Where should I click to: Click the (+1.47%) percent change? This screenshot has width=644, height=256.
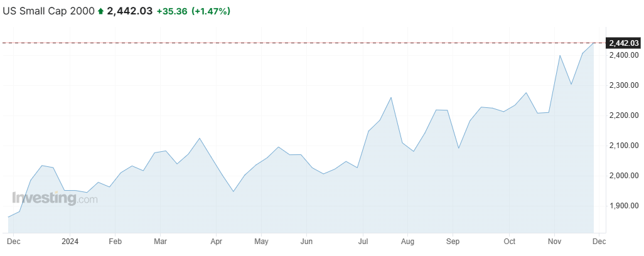tap(210, 11)
